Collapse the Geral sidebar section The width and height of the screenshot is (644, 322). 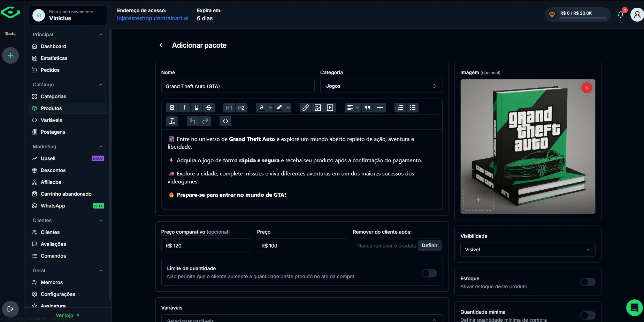coord(101,270)
